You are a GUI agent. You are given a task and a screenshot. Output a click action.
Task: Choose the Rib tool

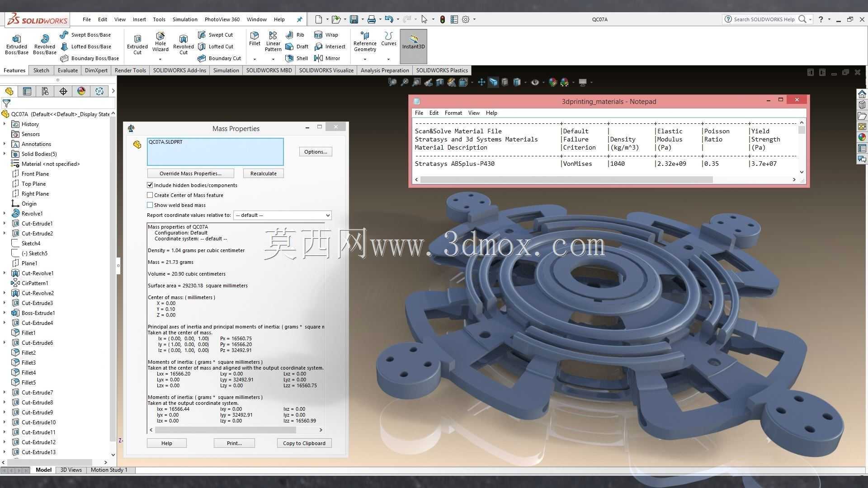click(295, 35)
